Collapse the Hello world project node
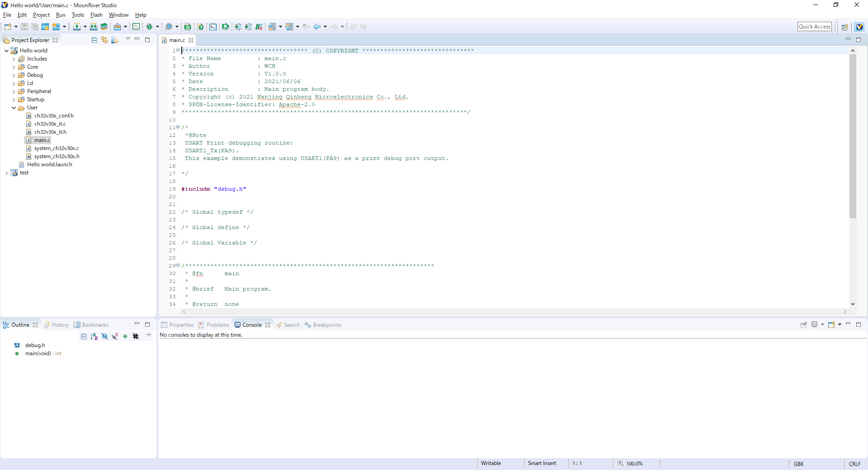The image size is (868, 470). [6, 51]
